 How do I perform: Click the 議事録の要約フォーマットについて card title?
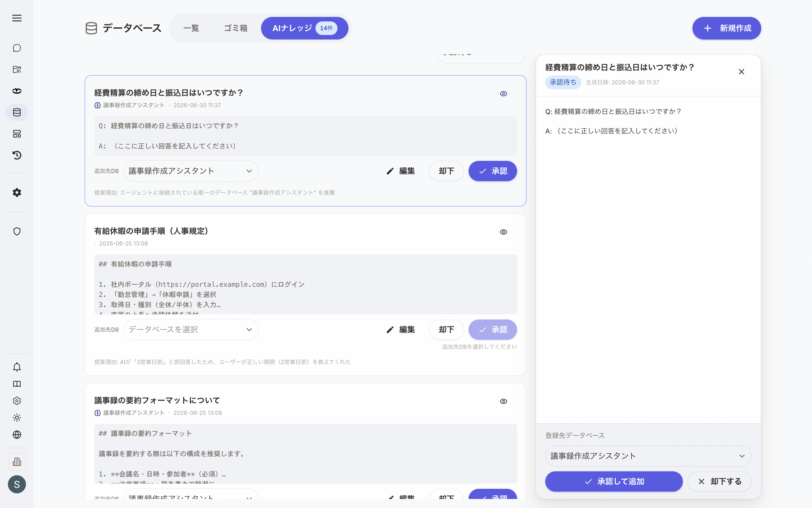157,400
